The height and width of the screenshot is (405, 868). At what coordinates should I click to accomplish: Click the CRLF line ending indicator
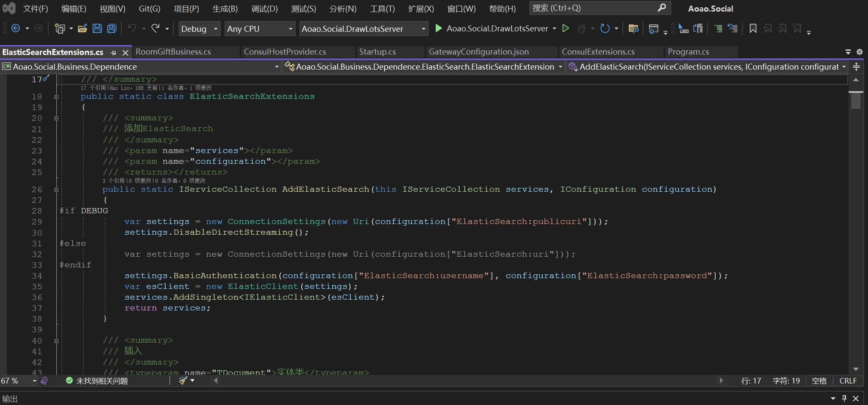(848, 381)
